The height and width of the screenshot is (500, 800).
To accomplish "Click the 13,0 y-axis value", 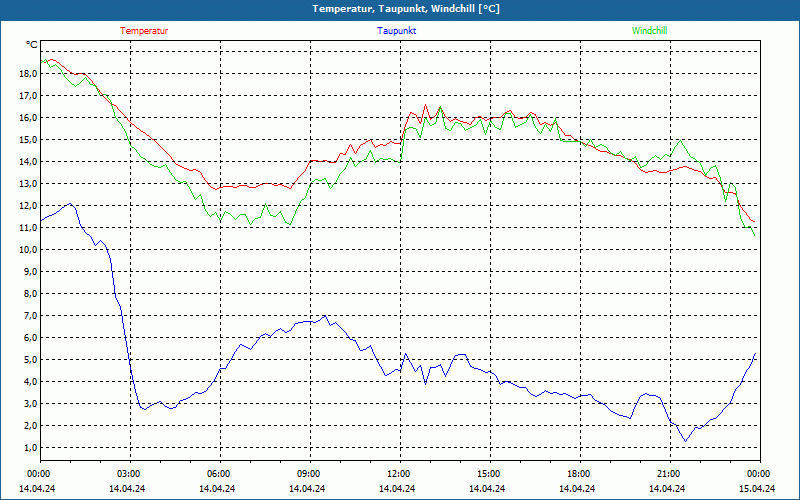I will [28, 184].
